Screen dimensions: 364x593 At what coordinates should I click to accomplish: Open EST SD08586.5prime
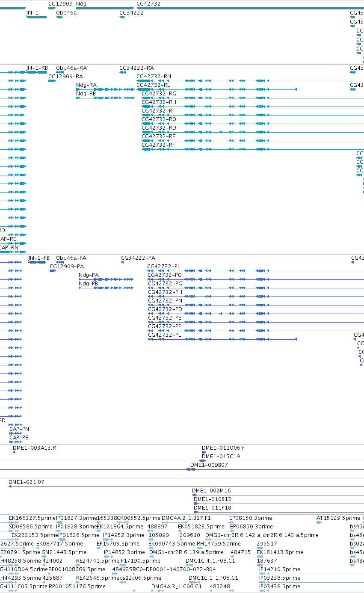tap(31, 526)
